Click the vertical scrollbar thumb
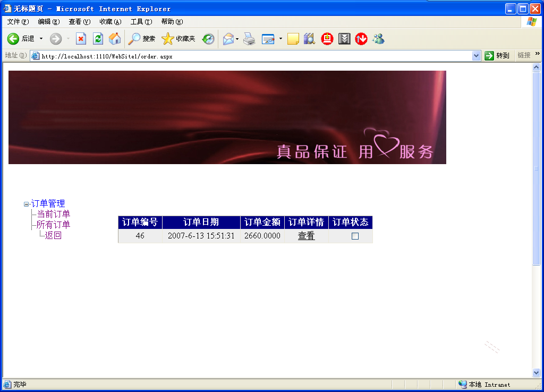The height and width of the screenshot is (392, 544). pyautogui.click(x=537, y=168)
